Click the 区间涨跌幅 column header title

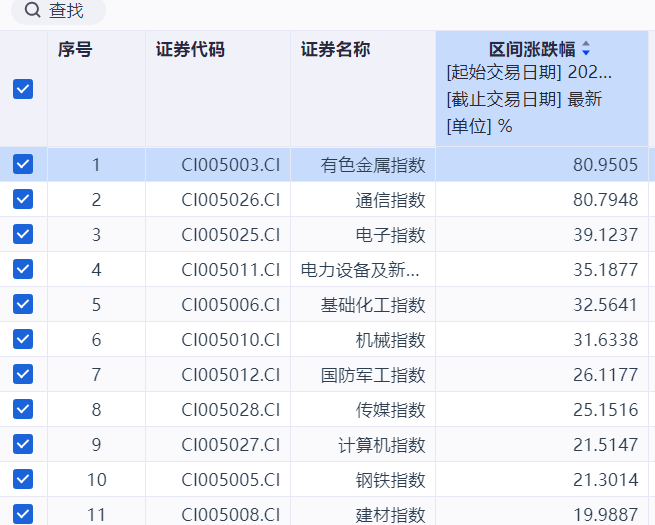(532, 49)
